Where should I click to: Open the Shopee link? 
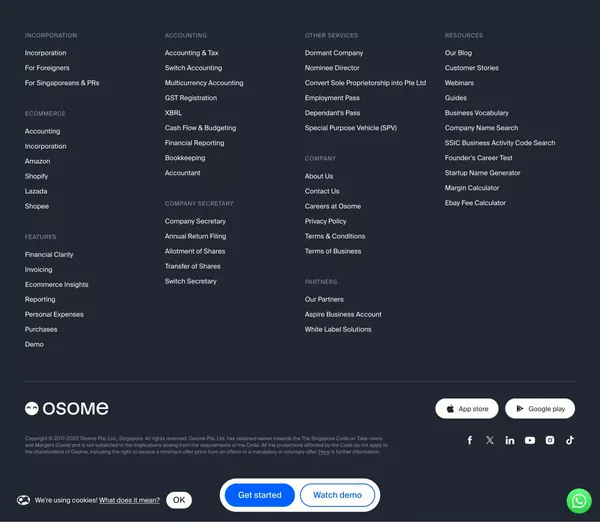(37, 206)
